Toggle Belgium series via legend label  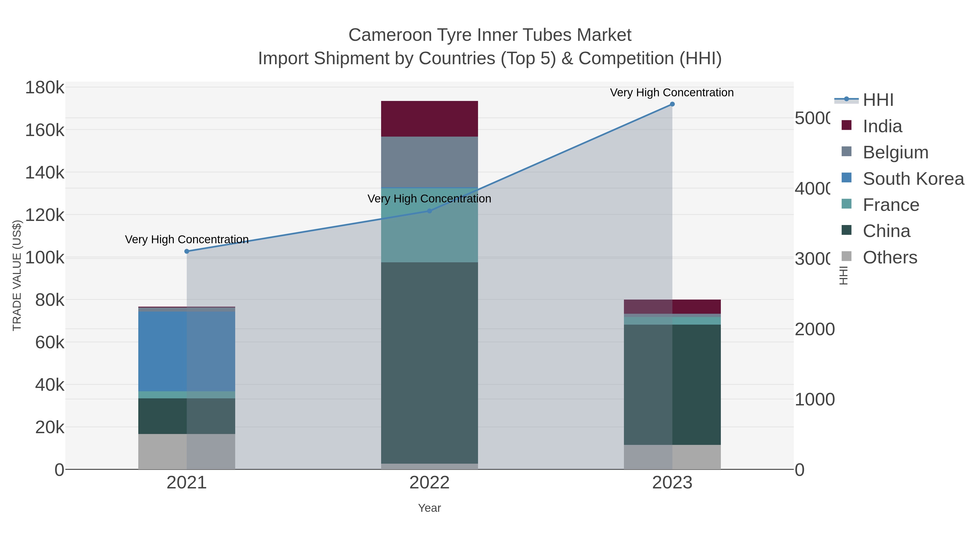(896, 152)
